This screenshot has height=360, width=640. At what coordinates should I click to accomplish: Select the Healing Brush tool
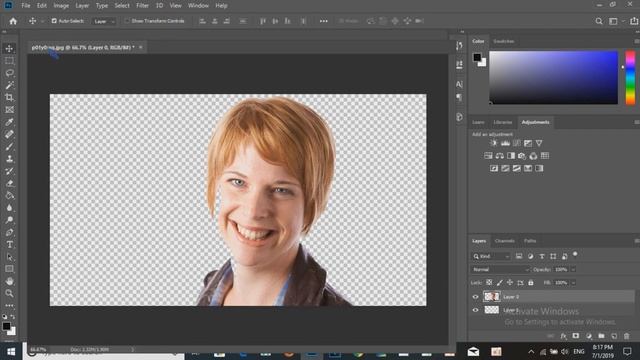(x=9, y=134)
